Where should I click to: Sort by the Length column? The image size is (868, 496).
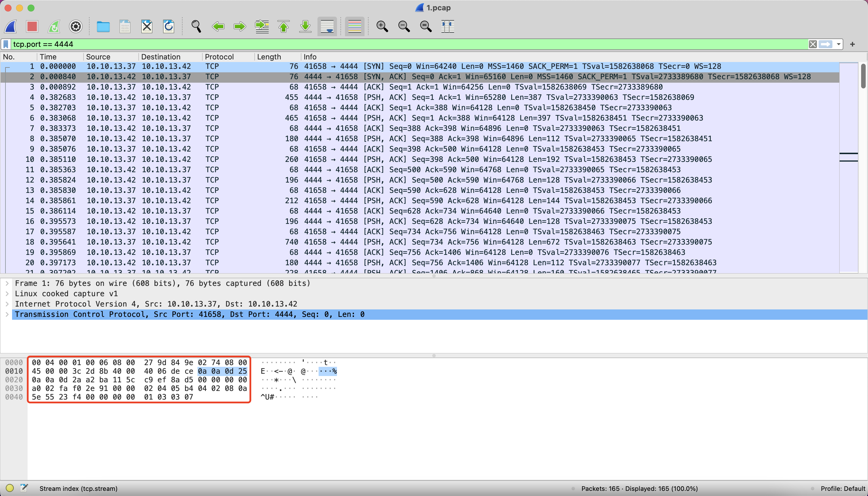278,57
